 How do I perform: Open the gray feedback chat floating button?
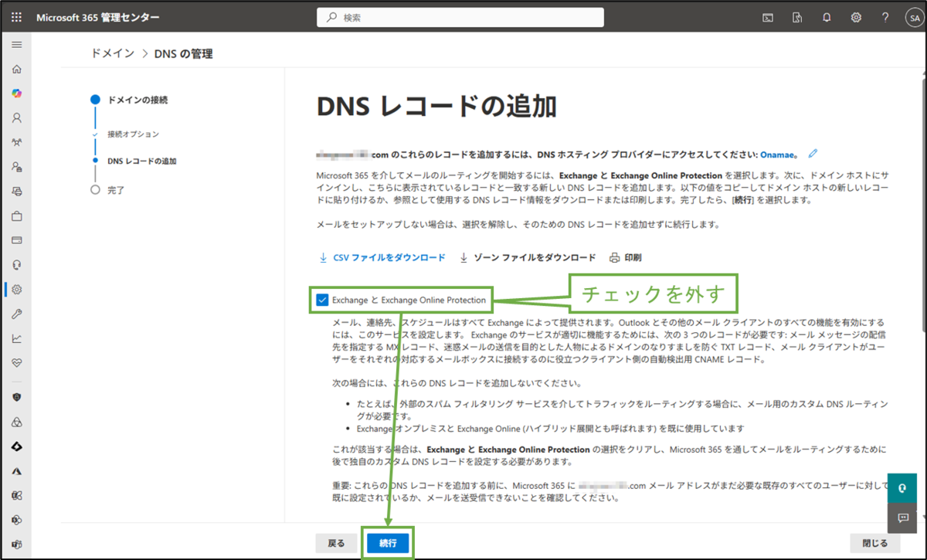point(902,518)
